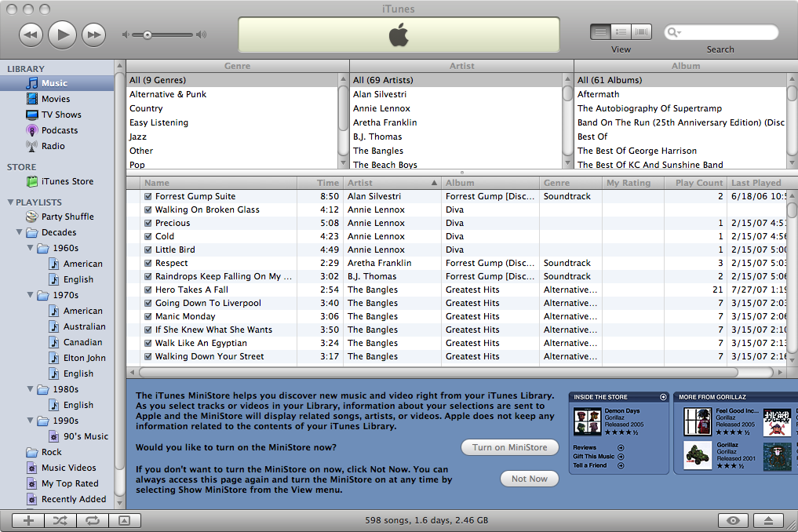This screenshot has width=798, height=532.
Task: Open Movies in the Library
Action: click(x=57, y=99)
